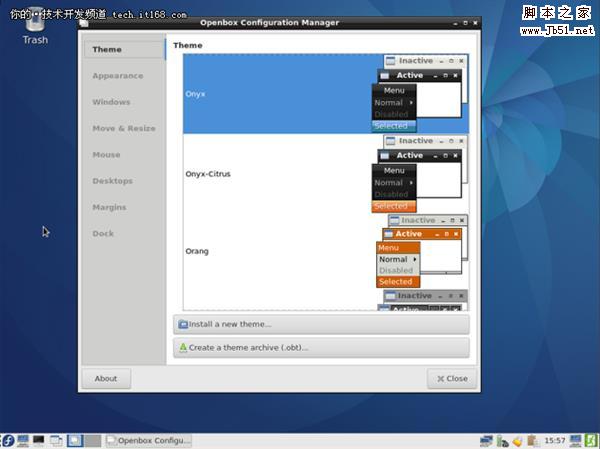Image resolution: width=600 pixels, height=449 pixels.
Task: Select the Onyx-Citrus theme
Action: (x=326, y=174)
